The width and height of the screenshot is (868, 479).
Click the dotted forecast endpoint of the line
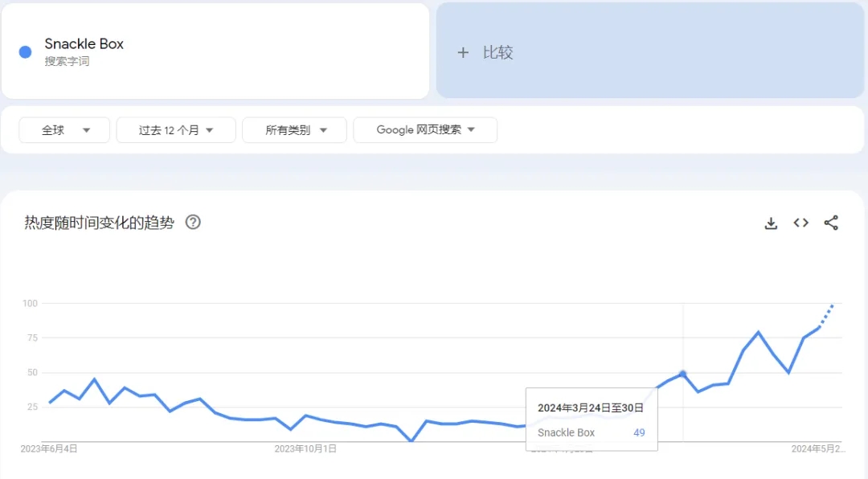(830, 306)
